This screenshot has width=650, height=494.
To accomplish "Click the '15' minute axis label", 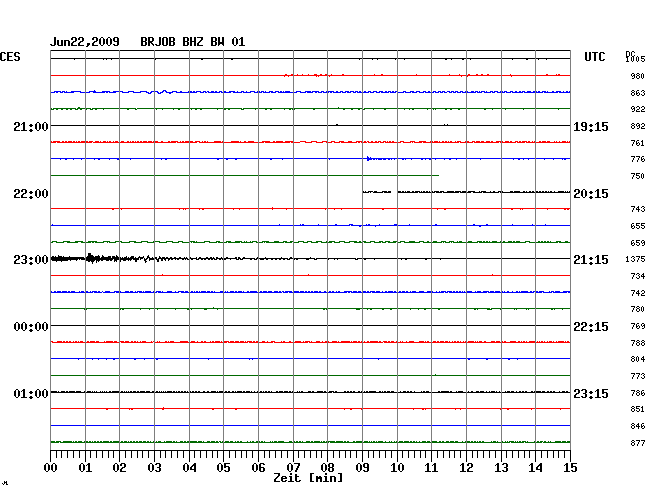I will point(570,467).
